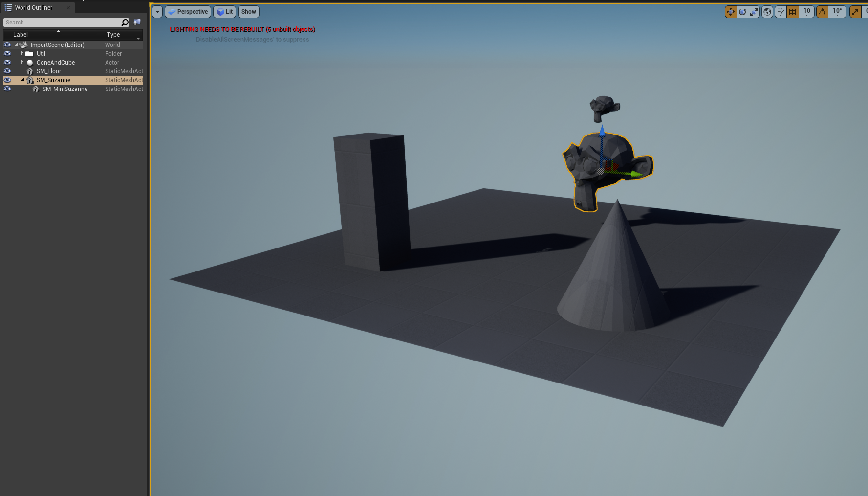This screenshot has height=496, width=868.
Task: Expand the Util folder
Action: point(22,53)
